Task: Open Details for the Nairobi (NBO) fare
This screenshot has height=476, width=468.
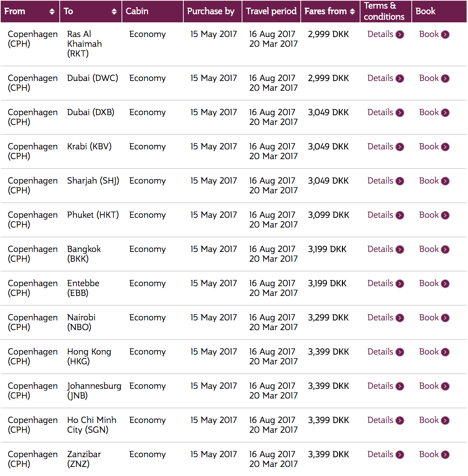Action: pos(380,318)
